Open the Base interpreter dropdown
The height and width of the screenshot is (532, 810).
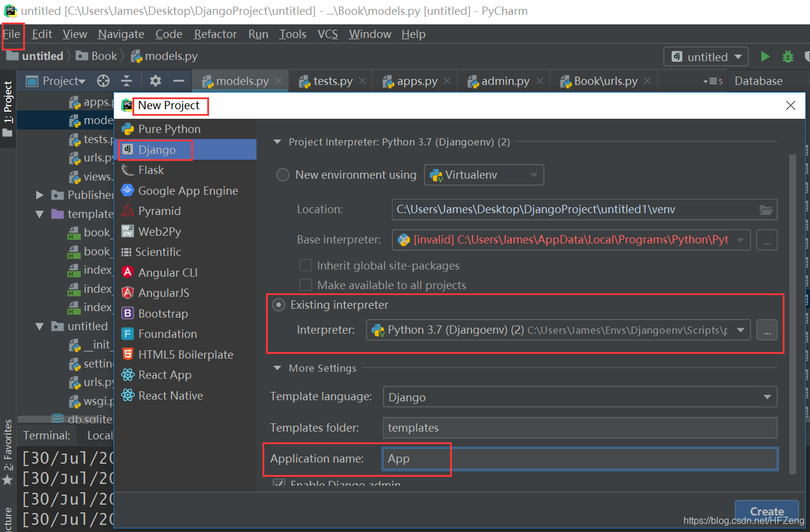(571, 240)
